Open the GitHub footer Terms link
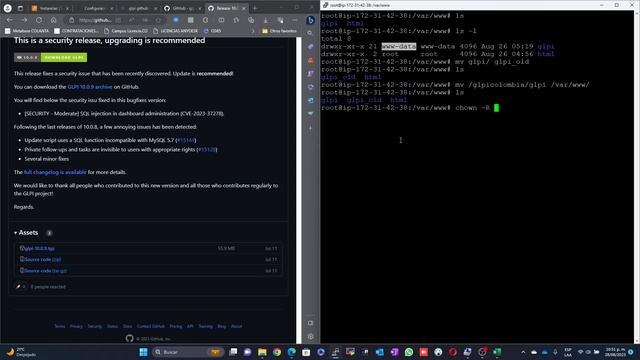This screenshot has height=360, width=640. click(60, 327)
